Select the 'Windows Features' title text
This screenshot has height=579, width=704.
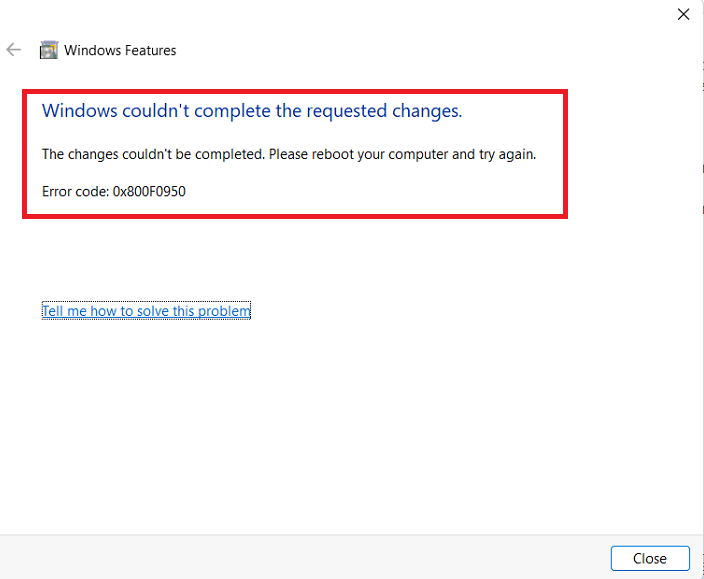(x=120, y=50)
